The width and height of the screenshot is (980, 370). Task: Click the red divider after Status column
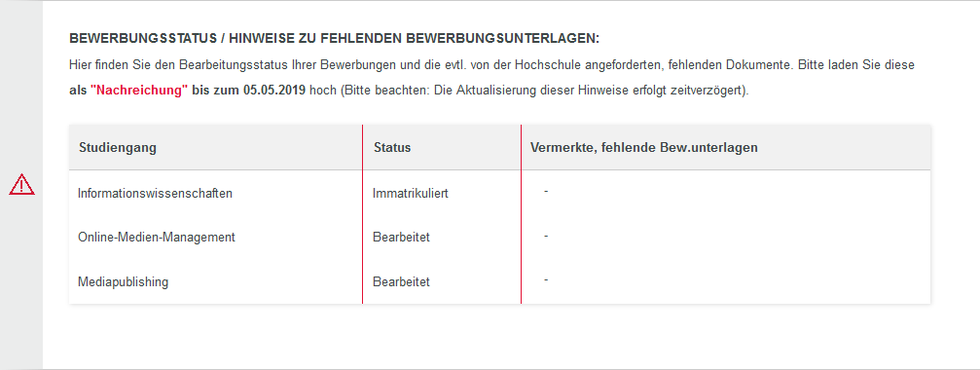521,214
